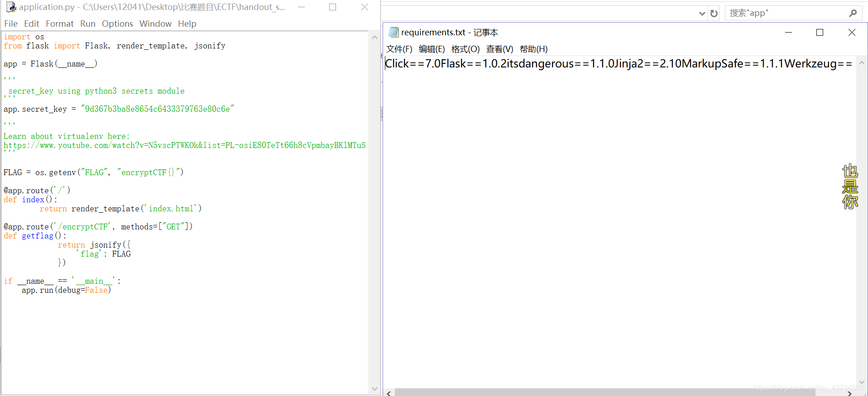Open the Window menu in IDLE
The height and width of the screenshot is (396, 868).
click(155, 24)
